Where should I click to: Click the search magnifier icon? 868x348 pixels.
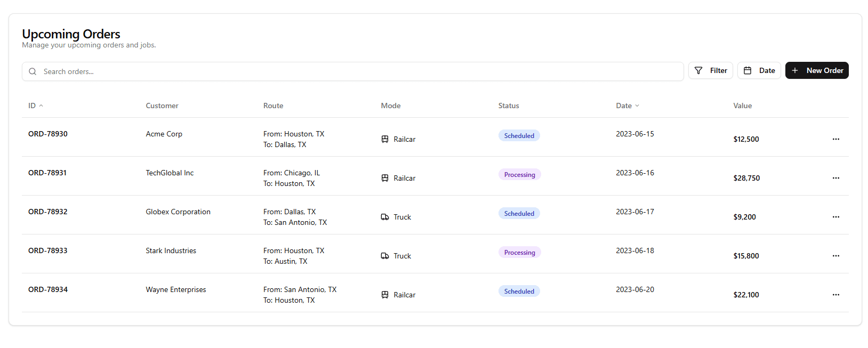point(33,71)
